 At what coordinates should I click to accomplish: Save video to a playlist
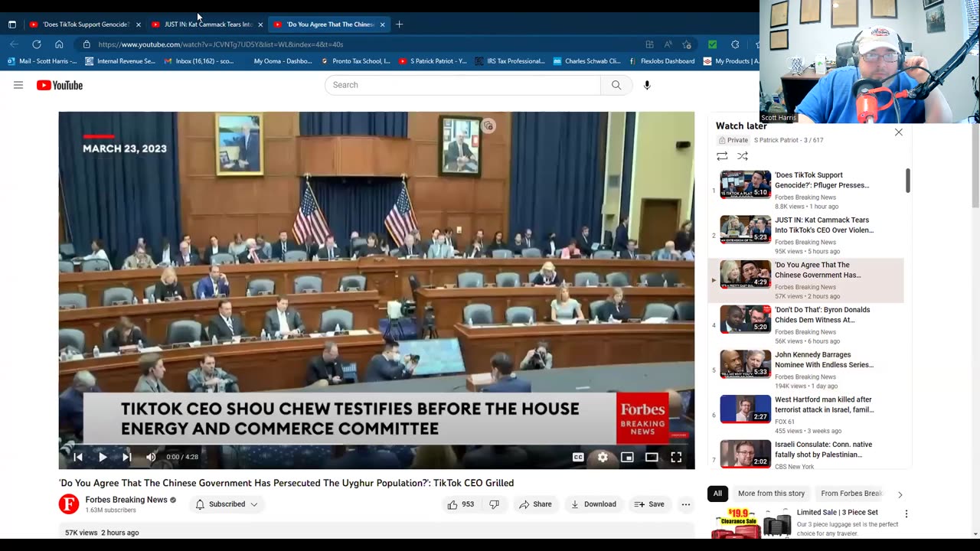point(649,504)
